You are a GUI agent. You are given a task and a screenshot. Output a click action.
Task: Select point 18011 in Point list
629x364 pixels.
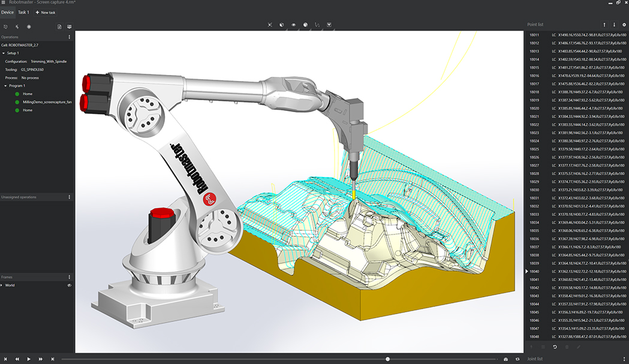pyautogui.click(x=577, y=35)
